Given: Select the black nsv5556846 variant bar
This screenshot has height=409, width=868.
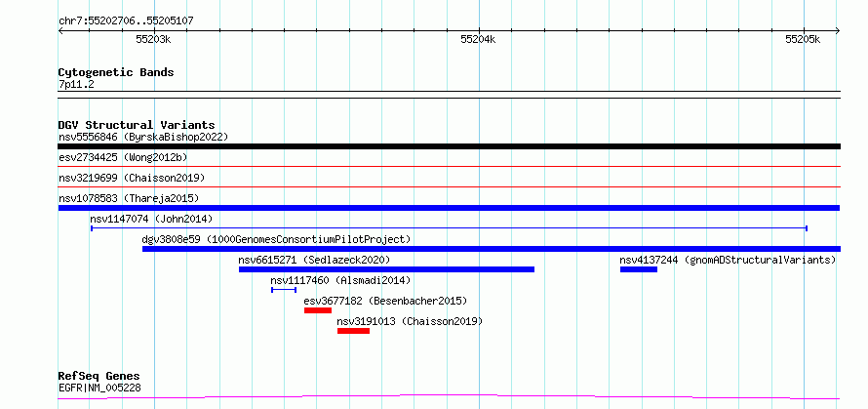Looking at the screenshot, I should tap(449, 146).
